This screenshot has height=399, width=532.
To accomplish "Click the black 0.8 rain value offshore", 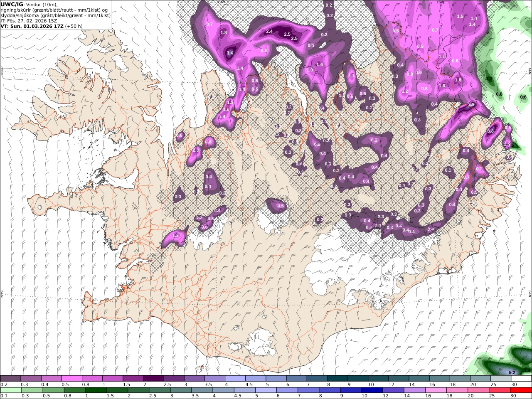I will pyautogui.click(x=499, y=94).
